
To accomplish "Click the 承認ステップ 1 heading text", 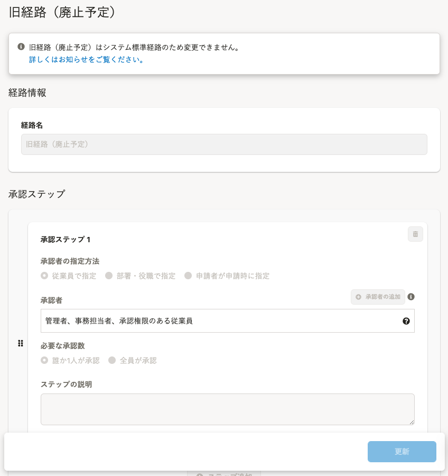I will pyautogui.click(x=66, y=240).
